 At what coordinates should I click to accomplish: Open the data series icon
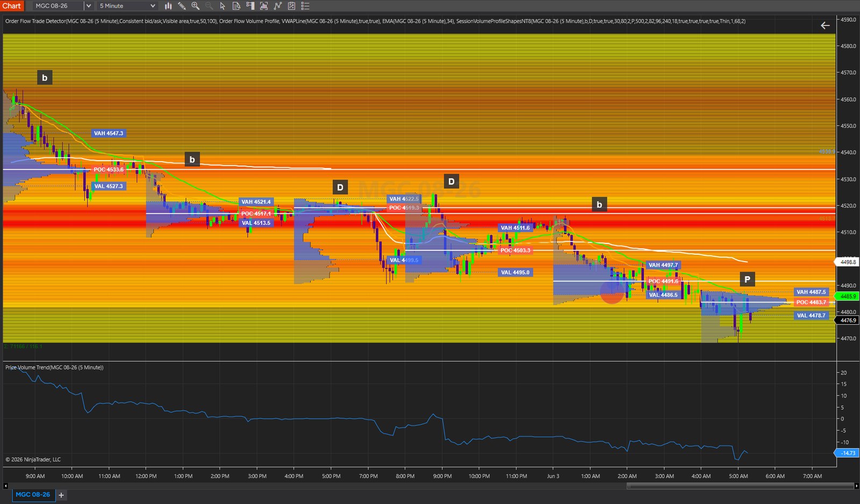click(x=264, y=6)
